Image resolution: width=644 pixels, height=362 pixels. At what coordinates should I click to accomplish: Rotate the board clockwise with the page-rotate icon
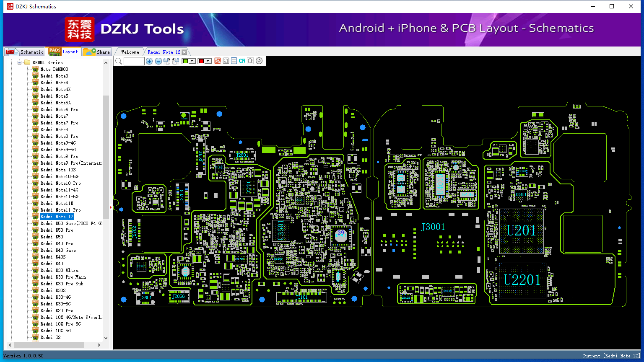point(167,61)
